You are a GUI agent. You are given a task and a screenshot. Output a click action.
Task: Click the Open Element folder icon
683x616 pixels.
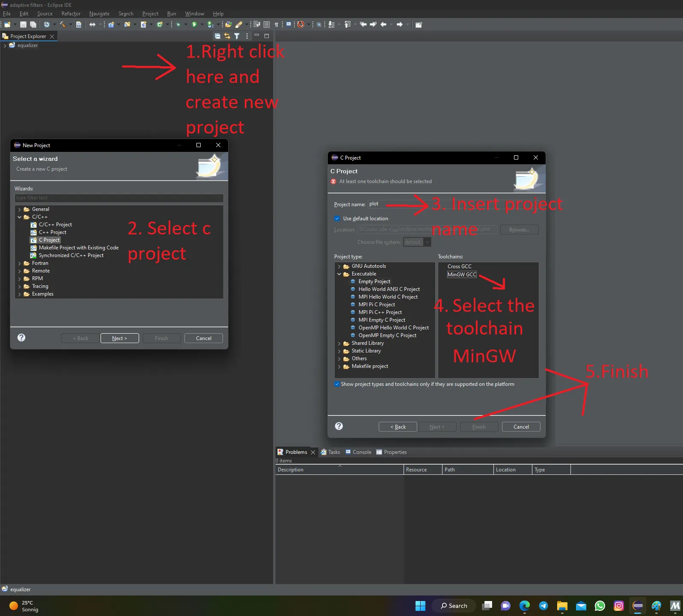pos(229,25)
